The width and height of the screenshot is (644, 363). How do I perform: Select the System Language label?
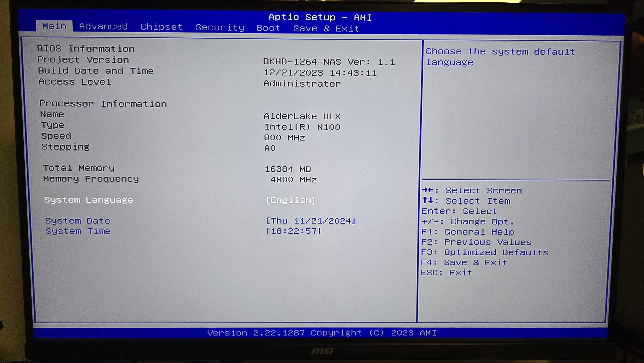click(x=89, y=200)
